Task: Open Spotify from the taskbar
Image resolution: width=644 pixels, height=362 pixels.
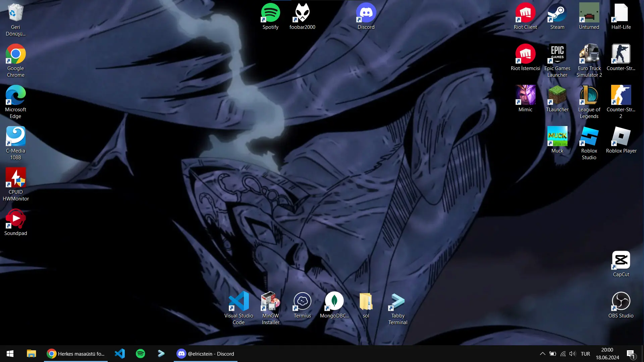Action: tap(140, 354)
